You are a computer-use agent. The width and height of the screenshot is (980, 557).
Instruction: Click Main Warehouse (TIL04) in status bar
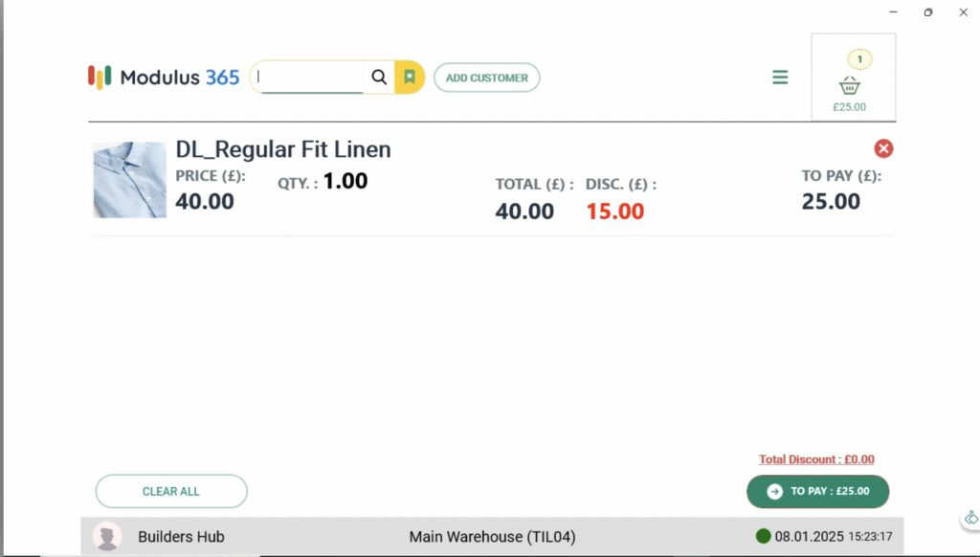492,537
